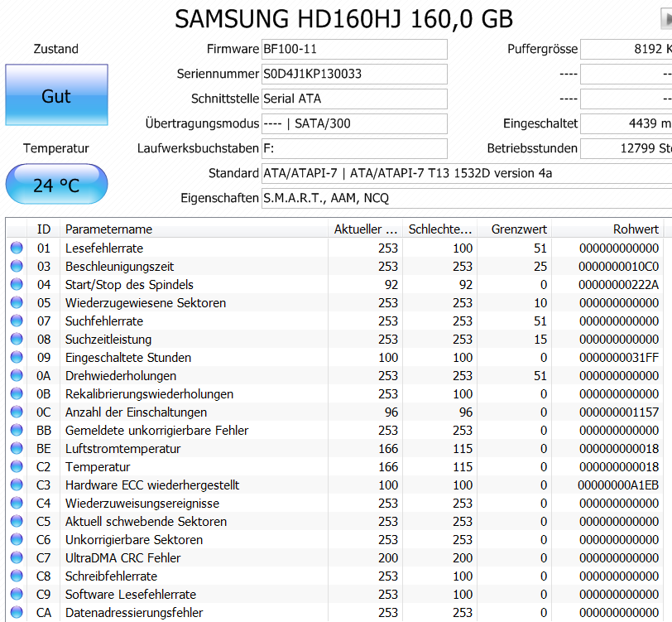Image resolution: width=672 pixels, height=622 pixels.
Task: Select the Rekalibrierungswiederholungen text
Action: click(x=150, y=394)
